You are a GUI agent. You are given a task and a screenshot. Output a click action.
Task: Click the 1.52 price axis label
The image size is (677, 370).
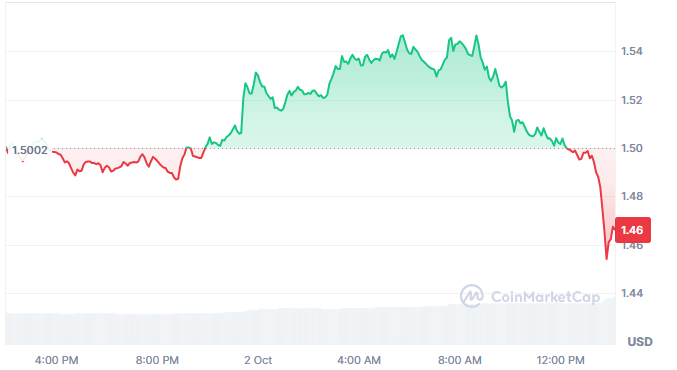[x=632, y=100]
